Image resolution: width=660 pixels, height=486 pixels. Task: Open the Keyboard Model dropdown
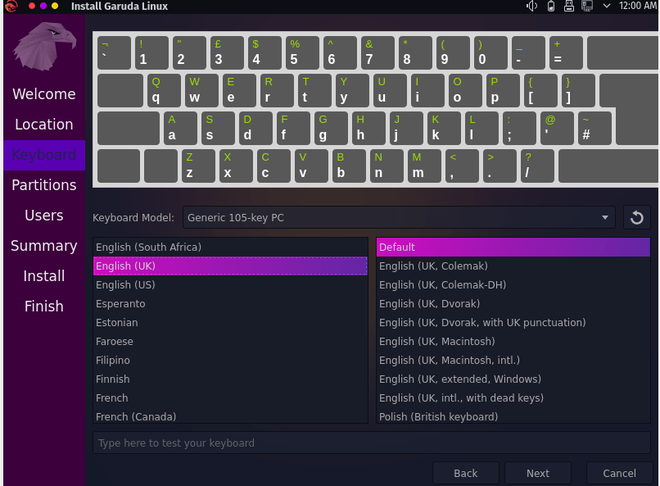point(397,217)
